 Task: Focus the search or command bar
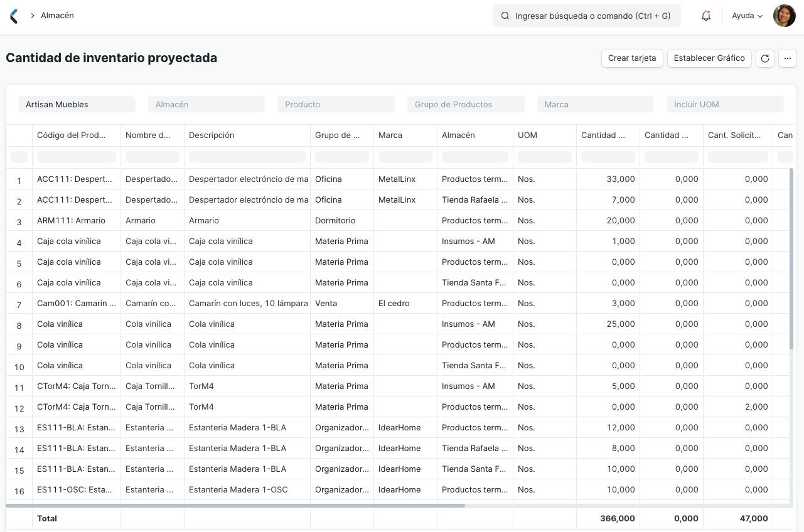tap(587, 16)
